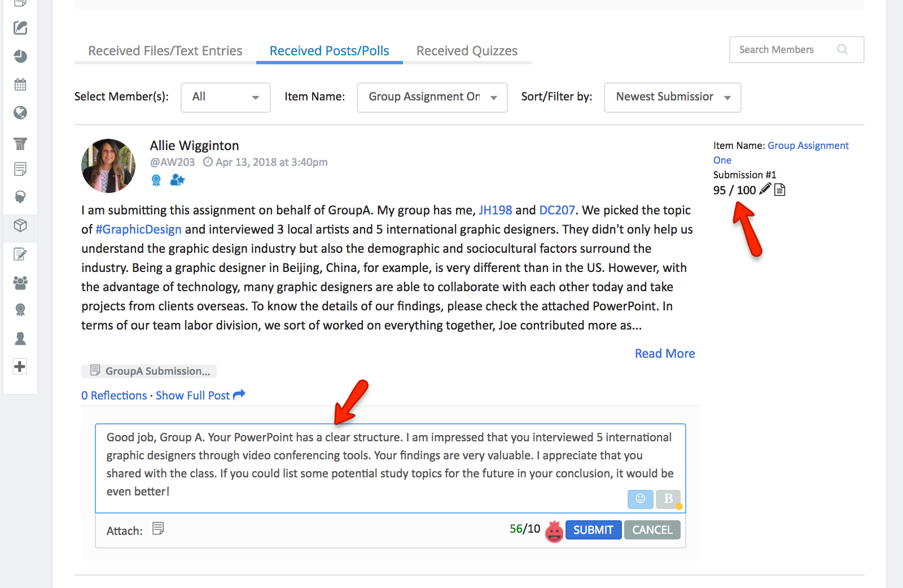The width and height of the screenshot is (903, 588).
Task: Click the award ribbon icon in sidebar
Action: coord(20,310)
